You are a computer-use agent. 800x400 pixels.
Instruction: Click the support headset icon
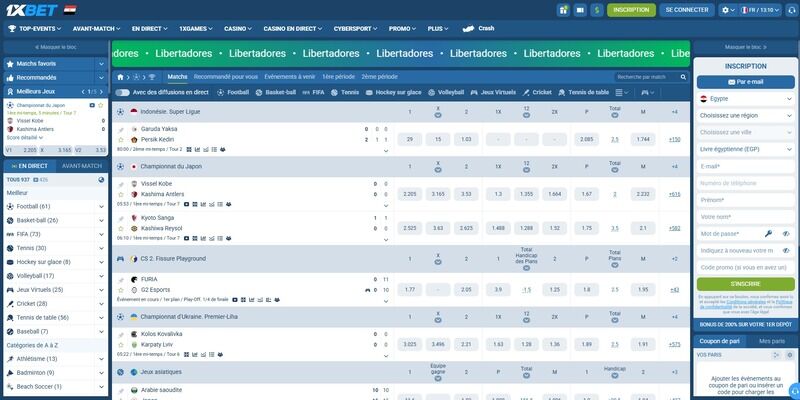792,10
